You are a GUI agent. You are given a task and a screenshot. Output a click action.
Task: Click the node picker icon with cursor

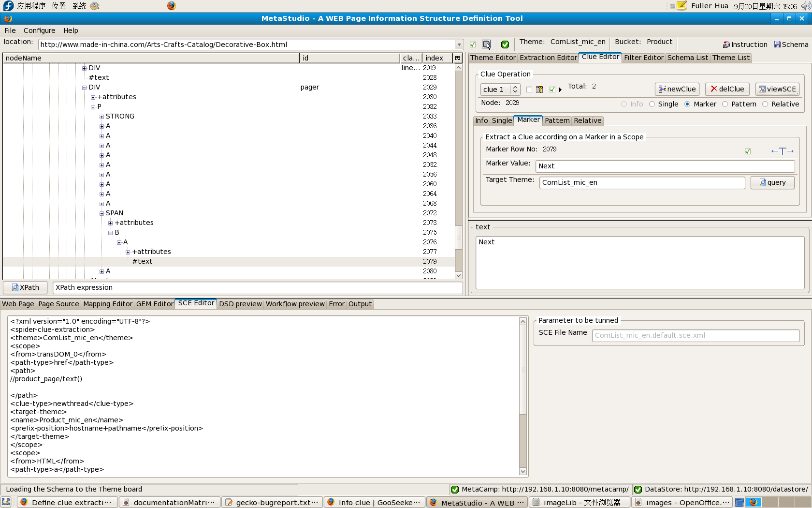(x=486, y=44)
